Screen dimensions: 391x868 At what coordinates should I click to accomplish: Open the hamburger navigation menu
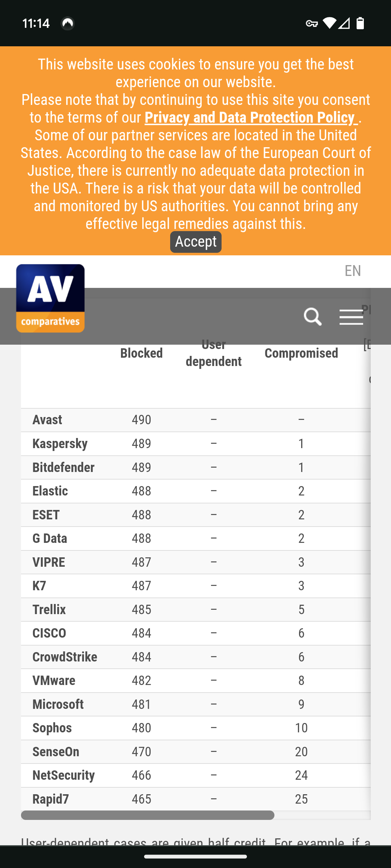tap(351, 317)
